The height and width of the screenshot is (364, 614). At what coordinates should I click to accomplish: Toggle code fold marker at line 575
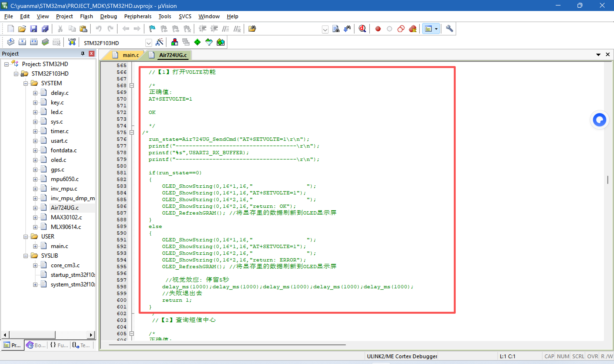132,132
